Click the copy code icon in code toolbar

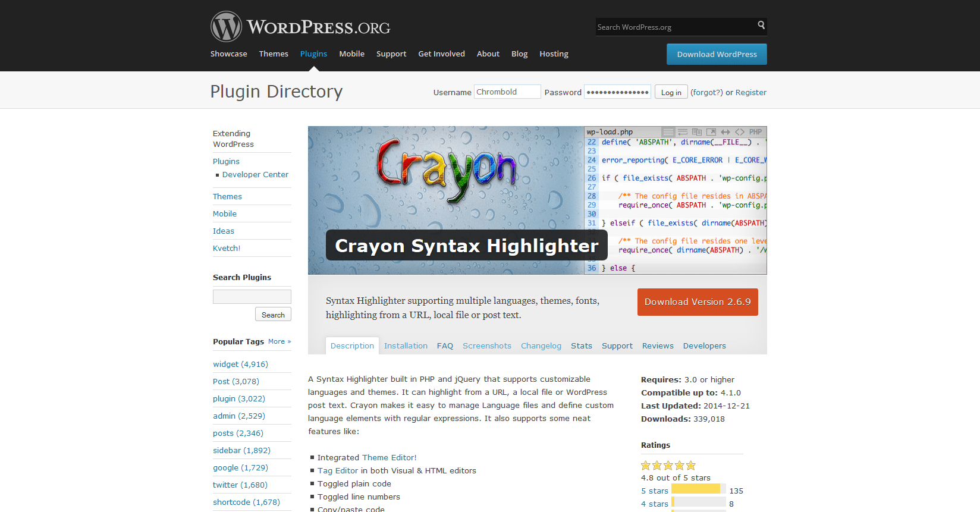tap(697, 132)
